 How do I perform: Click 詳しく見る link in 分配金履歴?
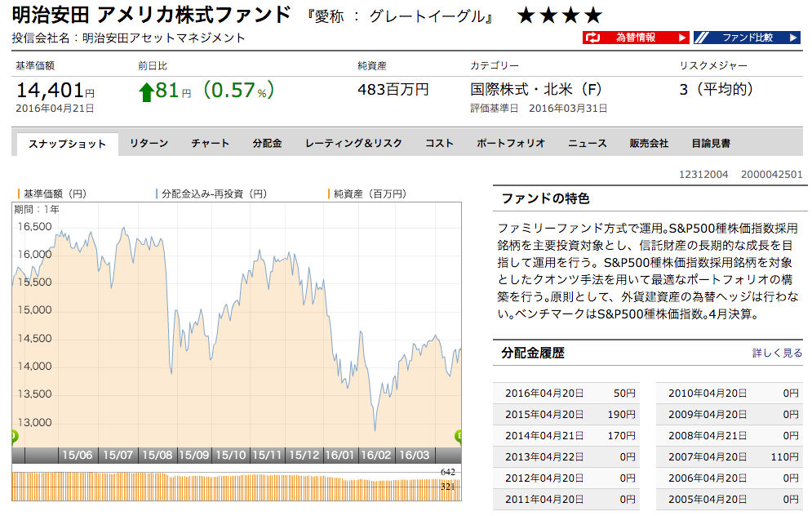pos(777,353)
